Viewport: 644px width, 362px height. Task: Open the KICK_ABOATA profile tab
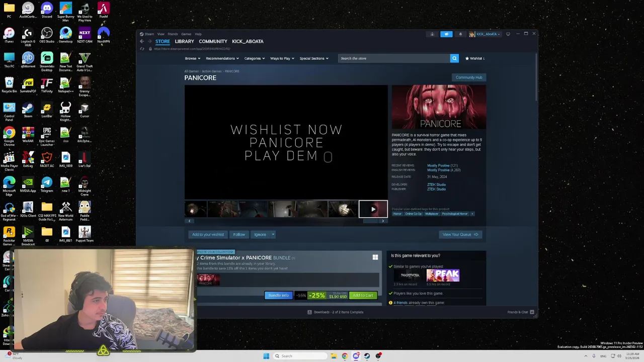[248, 41]
